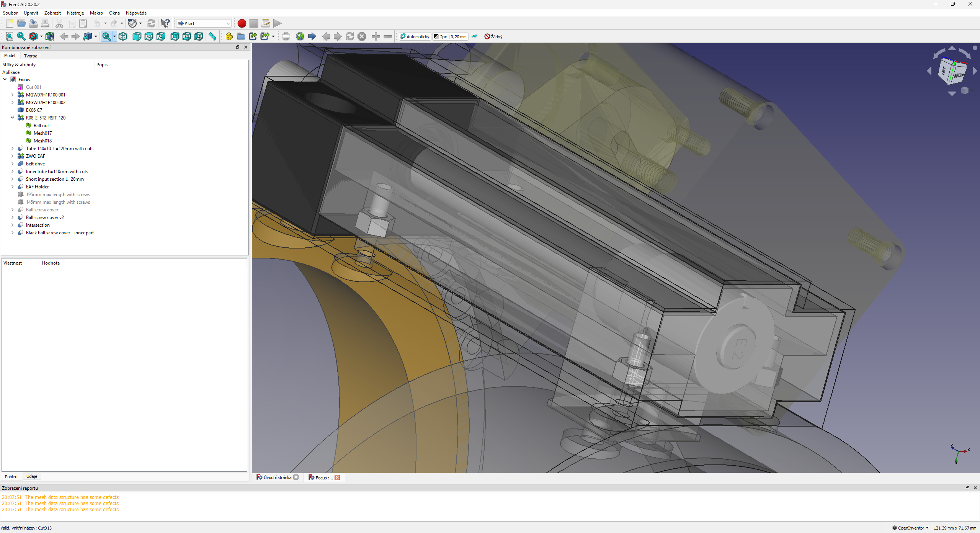Screen dimensions: 980x533
Task: Open the Nástroje menu
Action: click(75, 13)
